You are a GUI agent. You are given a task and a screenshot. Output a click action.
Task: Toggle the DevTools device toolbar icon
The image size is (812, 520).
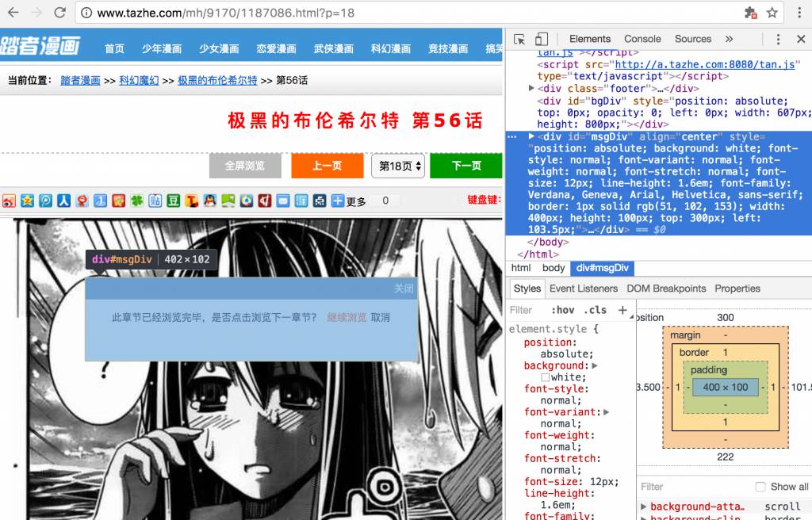[x=541, y=40]
